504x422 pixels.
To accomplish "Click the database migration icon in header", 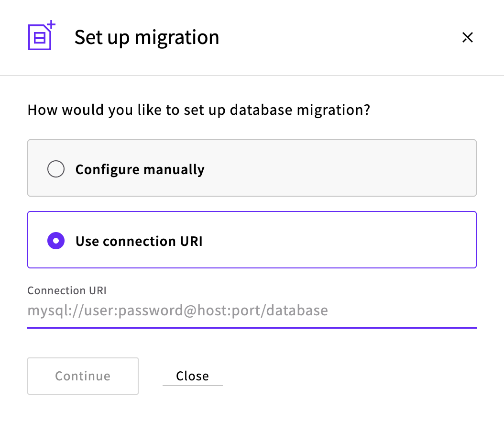I will pos(40,37).
